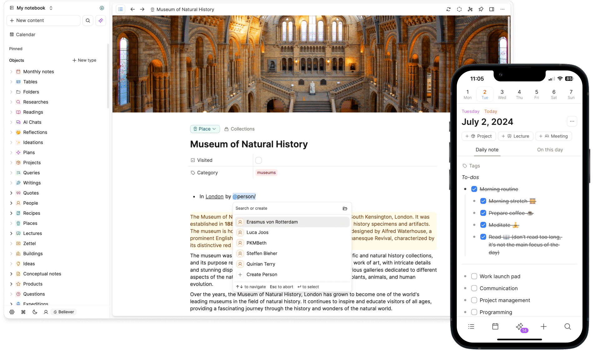
Task: Expand Lectures in the sidebar tree
Action: 12,233
